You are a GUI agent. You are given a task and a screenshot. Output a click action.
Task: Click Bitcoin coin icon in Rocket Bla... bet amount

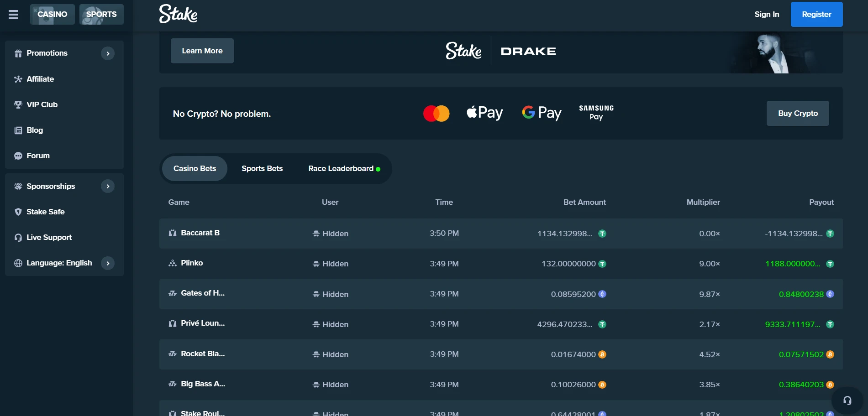coord(602,354)
